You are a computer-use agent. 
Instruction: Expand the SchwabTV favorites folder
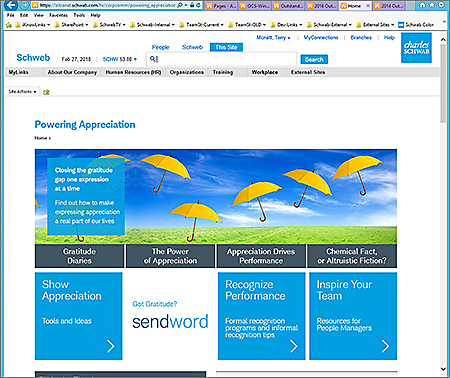tap(109, 25)
